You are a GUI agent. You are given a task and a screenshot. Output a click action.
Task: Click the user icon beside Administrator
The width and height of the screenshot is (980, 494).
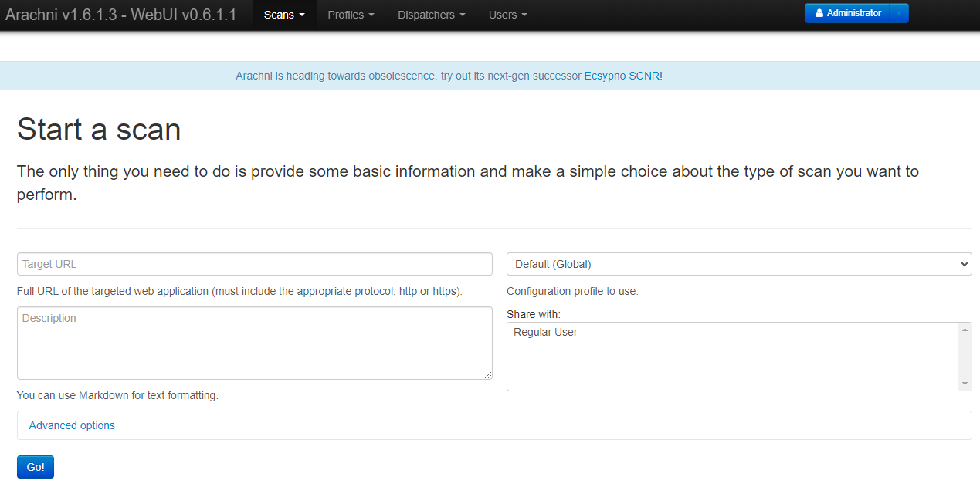[x=819, y=13]
